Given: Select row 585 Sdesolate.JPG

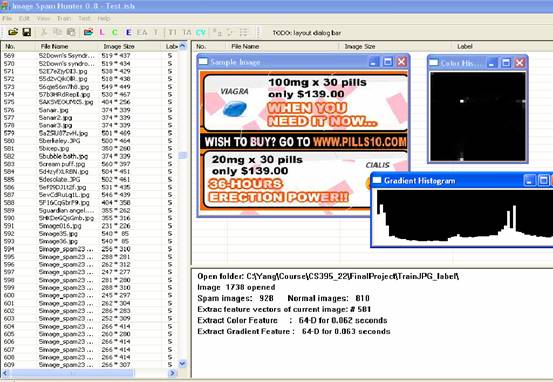Looking at the screenshot, I should (x=89, y=180).
